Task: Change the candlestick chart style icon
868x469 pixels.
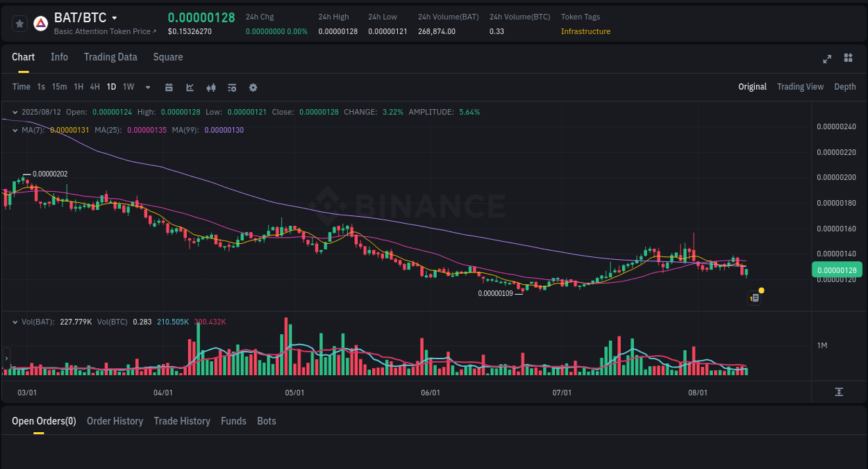Action: 211,88
